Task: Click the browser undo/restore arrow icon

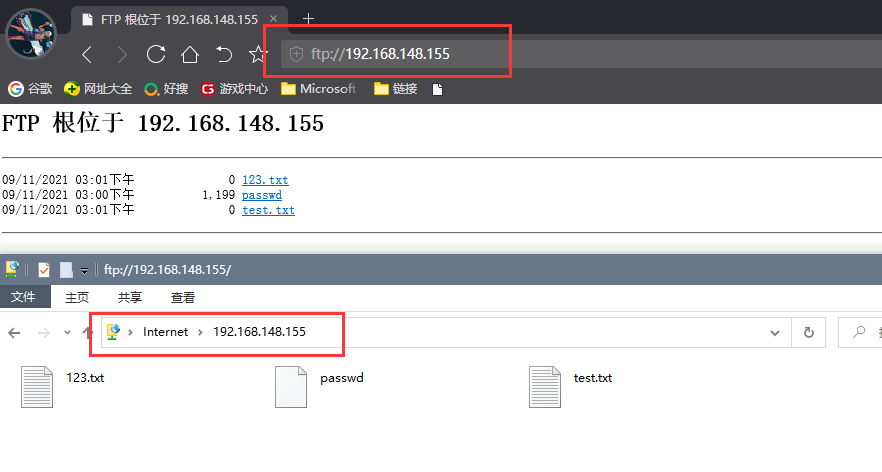Action: click(224, 54)
